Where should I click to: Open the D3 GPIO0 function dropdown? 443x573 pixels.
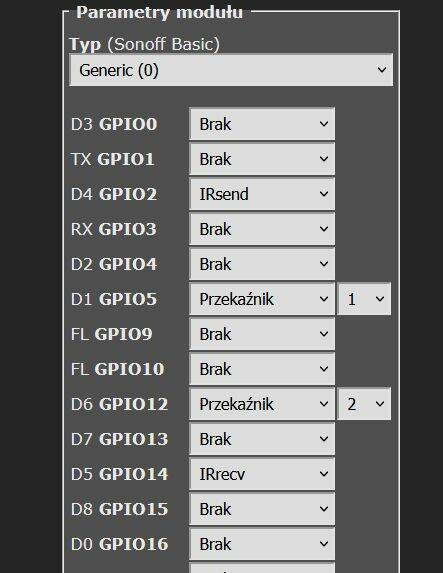point(262,124)
